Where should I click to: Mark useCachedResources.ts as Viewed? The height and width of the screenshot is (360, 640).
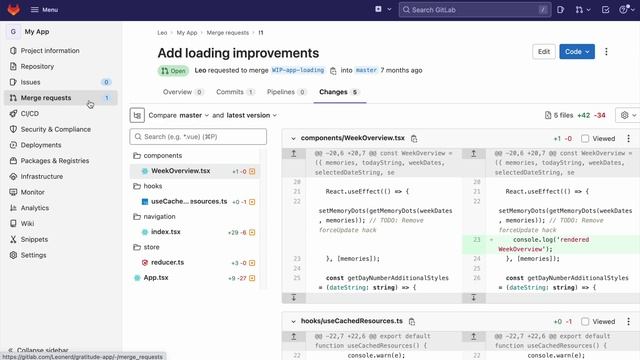pos(585,322)
